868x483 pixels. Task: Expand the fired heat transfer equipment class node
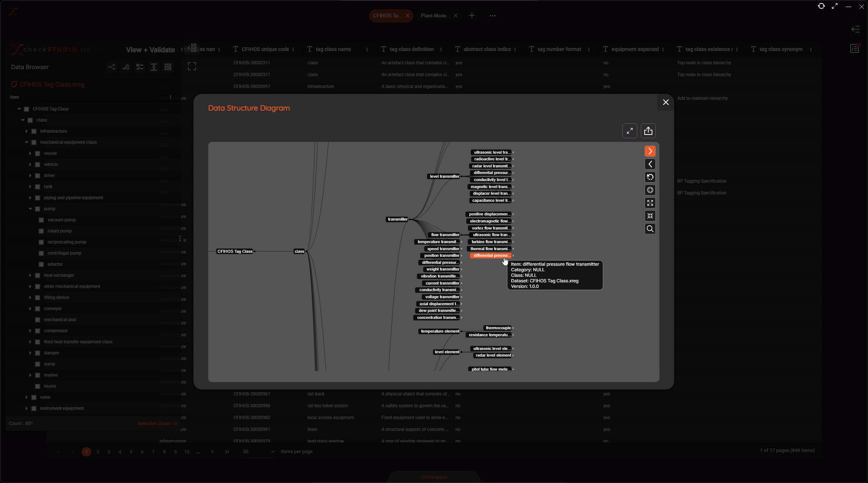30,342
